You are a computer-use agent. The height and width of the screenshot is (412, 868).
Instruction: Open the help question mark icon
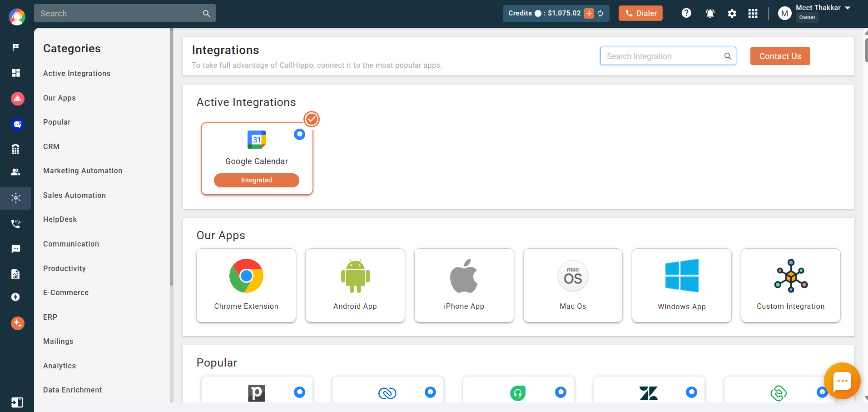(686, 13)
